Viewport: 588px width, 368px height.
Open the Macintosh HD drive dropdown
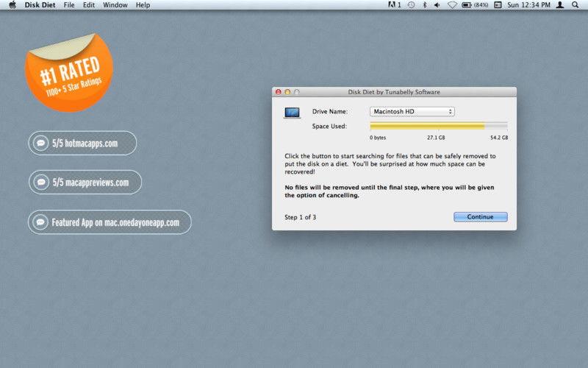click(412, 112)
